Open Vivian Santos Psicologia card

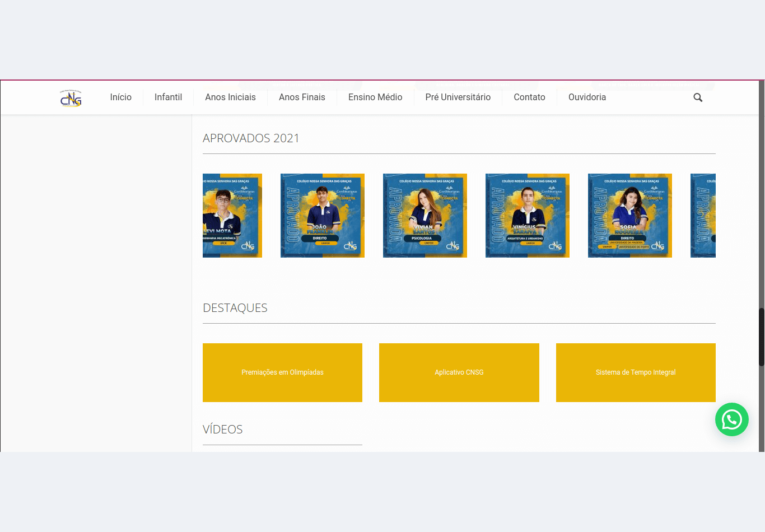[425, 216]
